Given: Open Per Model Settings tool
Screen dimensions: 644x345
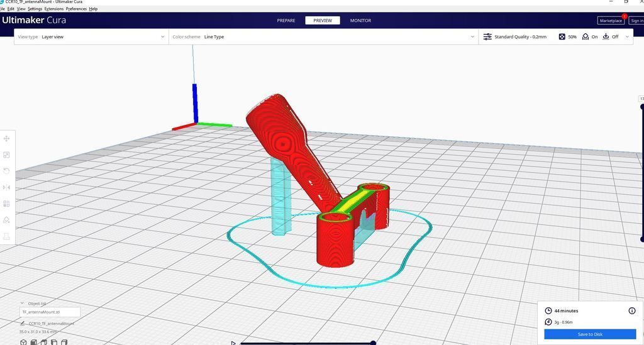Looking at the screenshot, I should coord(6,204).
